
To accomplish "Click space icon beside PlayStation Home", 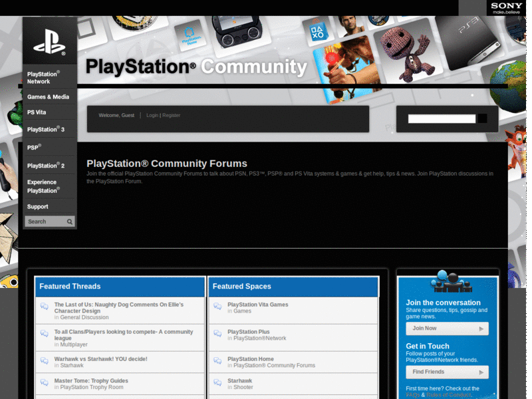I will [x=217, y=360].
